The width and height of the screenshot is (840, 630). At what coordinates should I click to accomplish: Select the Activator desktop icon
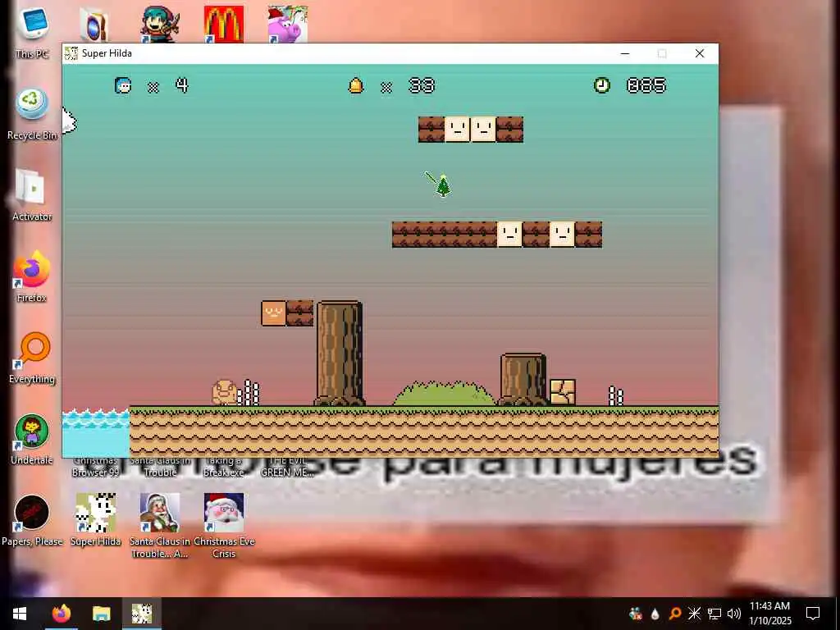point(32,195)
